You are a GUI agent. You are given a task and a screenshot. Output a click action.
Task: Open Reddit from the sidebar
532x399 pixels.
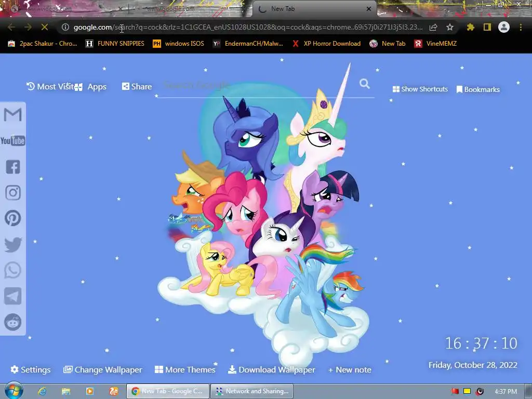(x=13, y=322)
